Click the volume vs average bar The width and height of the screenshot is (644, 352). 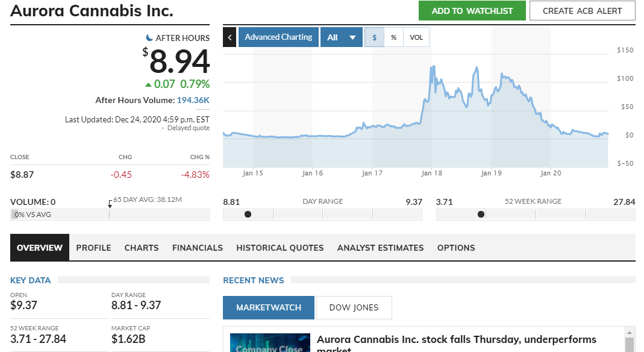point(110,215)
